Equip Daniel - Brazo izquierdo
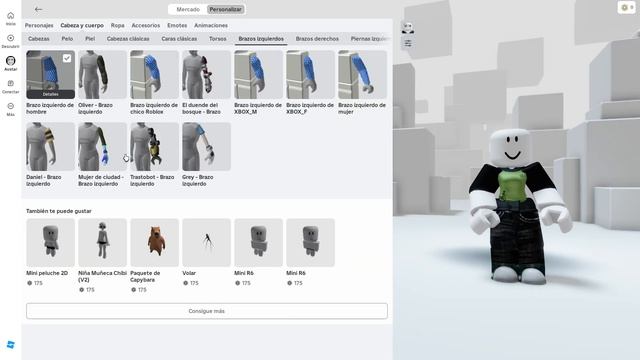 (51, 147)
